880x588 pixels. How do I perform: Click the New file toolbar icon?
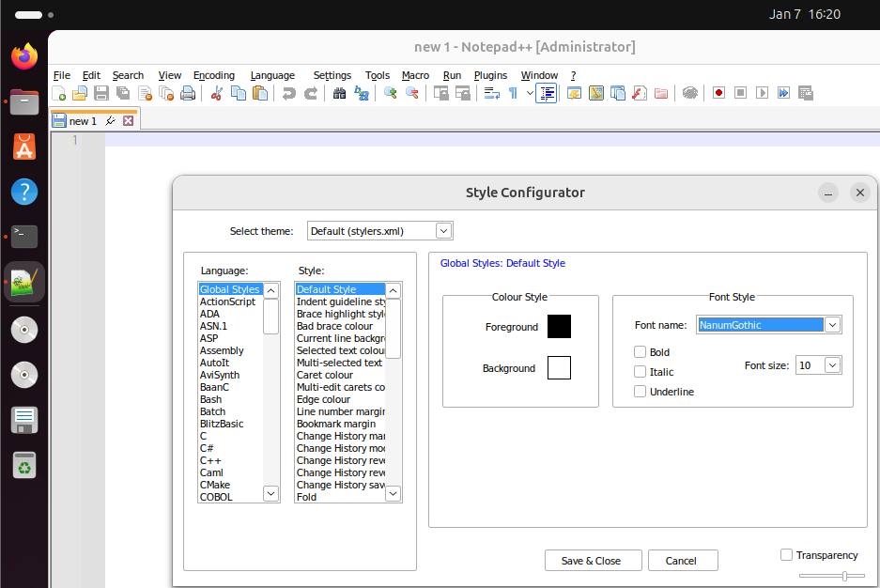(x=59, y=93)
